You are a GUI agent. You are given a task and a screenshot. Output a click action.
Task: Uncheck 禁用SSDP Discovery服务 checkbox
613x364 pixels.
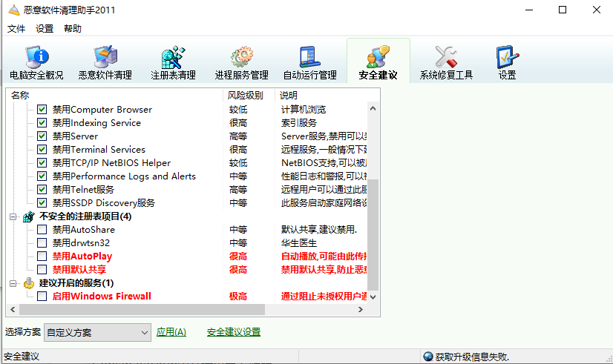coord(42,202)
